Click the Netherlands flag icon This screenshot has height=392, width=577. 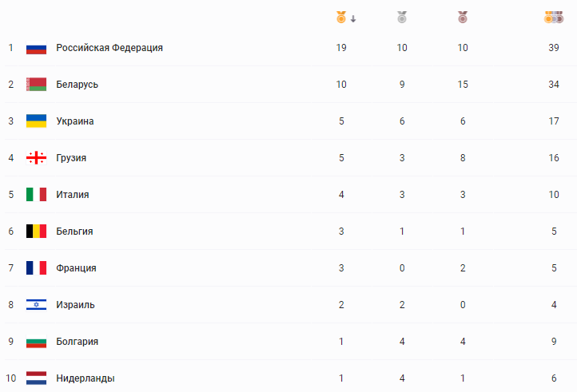point(36,378)
